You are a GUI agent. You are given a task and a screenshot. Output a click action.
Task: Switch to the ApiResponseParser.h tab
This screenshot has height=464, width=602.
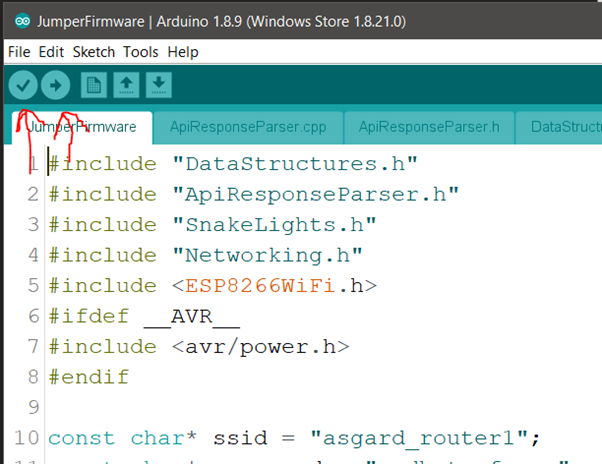429,127
